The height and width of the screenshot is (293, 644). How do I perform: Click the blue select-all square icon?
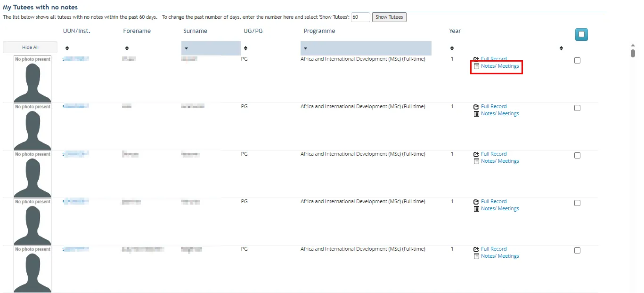point(581,34)
